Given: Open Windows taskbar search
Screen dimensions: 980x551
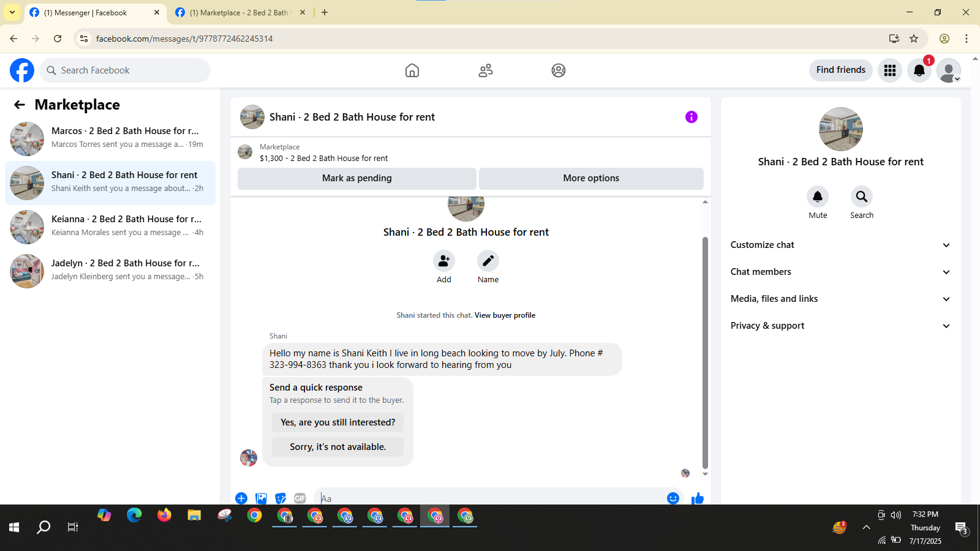Looking at the screenshot, I should tap(43, 527).
